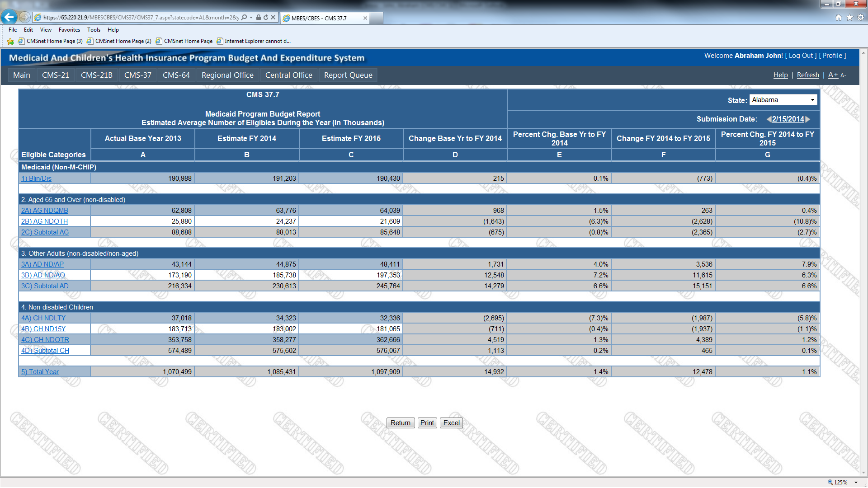Go to previous submission date arrow
Image resolution: width=868 pixels, height=488 pixels.
pyautogui.click(x=769, y=119)
